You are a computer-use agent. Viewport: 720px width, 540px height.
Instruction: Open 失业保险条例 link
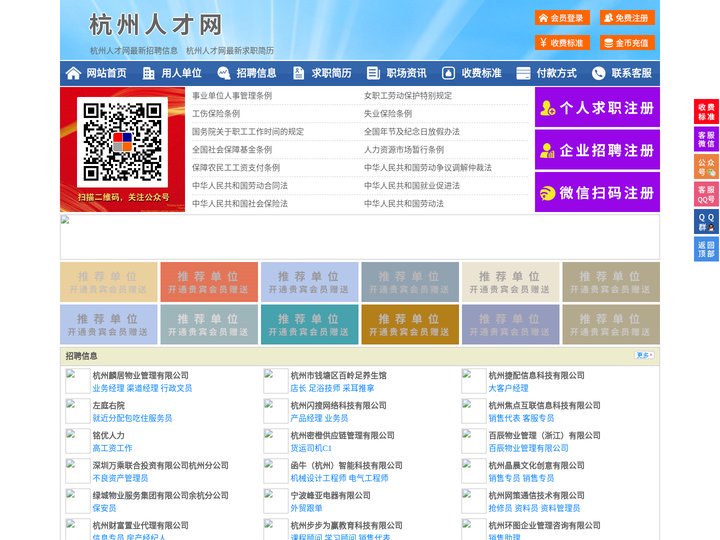coord(388,113)
